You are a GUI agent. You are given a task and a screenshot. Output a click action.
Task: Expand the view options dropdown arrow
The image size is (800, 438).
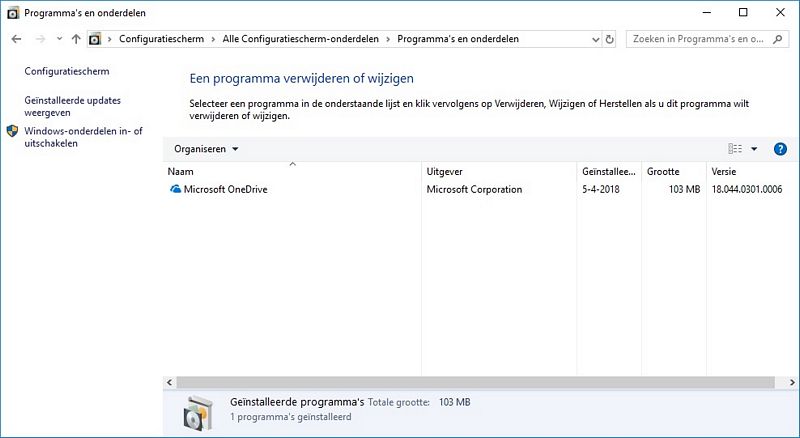[754, 149]
